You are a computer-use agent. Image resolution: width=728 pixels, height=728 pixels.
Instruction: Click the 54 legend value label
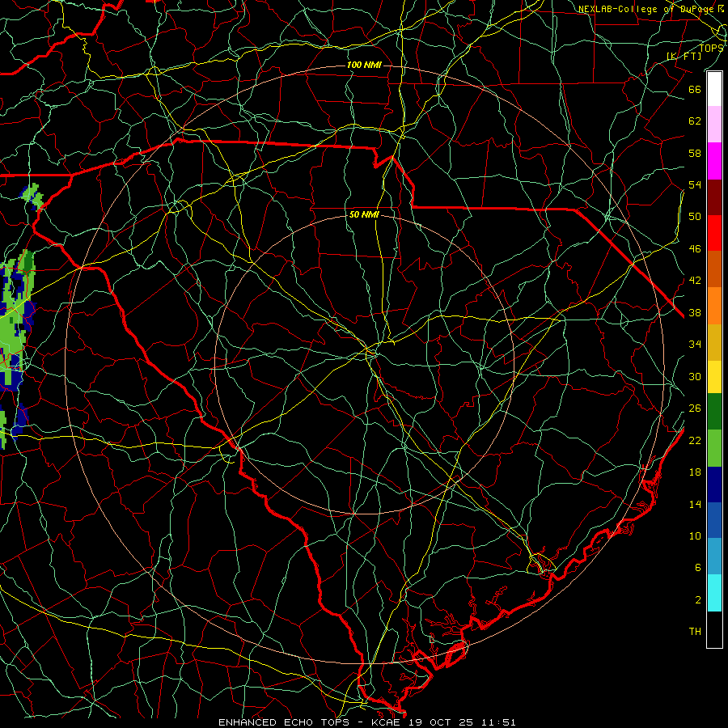tap(695, 184)
